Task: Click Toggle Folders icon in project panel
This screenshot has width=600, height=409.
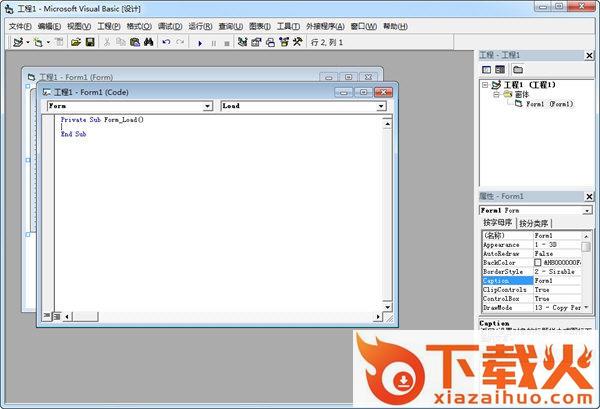Action: [x=518, y=70]
